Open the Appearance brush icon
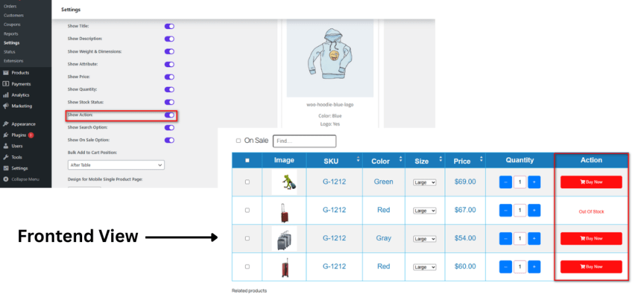This screenshot has height=300, width=644. point(6,124)
